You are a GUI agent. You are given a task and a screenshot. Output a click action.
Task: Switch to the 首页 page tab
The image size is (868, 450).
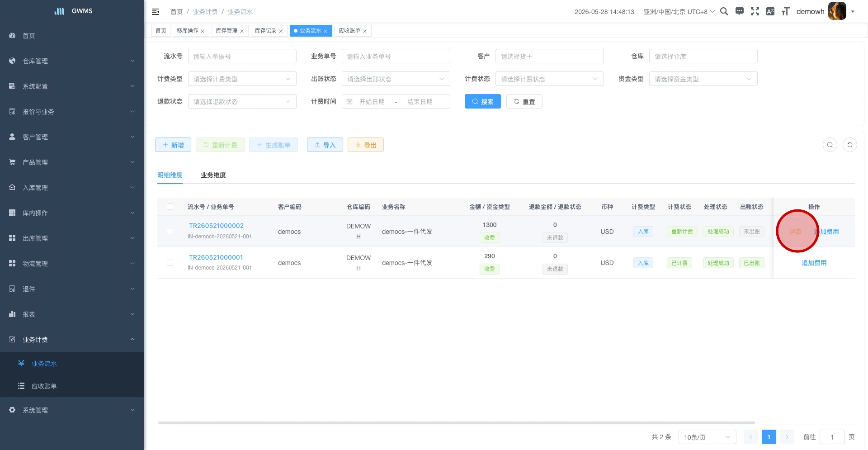[161, 31]
